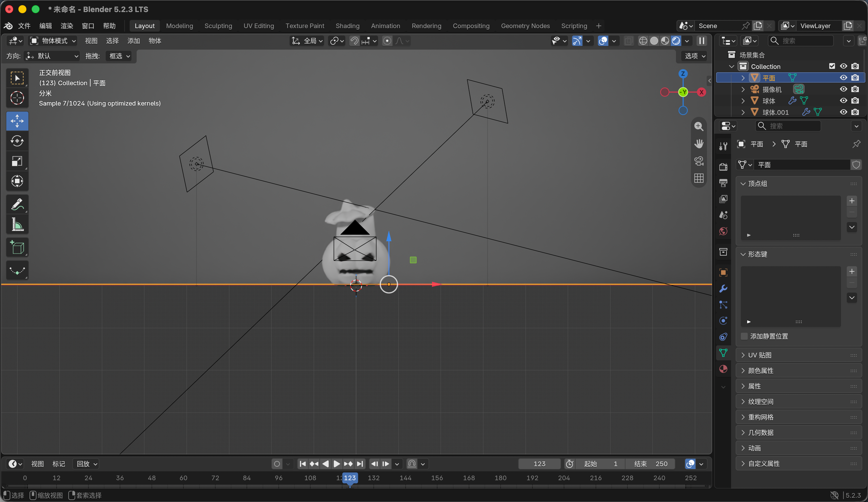Switch to the Sculpting workspace tab
868x502 pixels.
click(218, 26)
